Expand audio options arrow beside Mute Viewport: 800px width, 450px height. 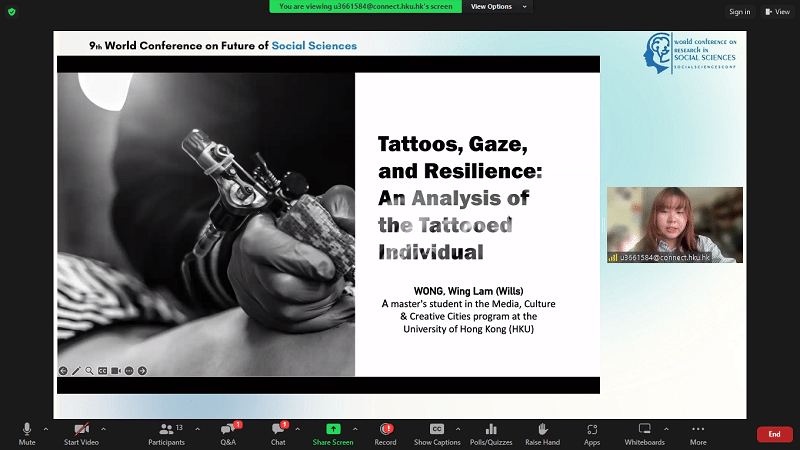(46, 428)
